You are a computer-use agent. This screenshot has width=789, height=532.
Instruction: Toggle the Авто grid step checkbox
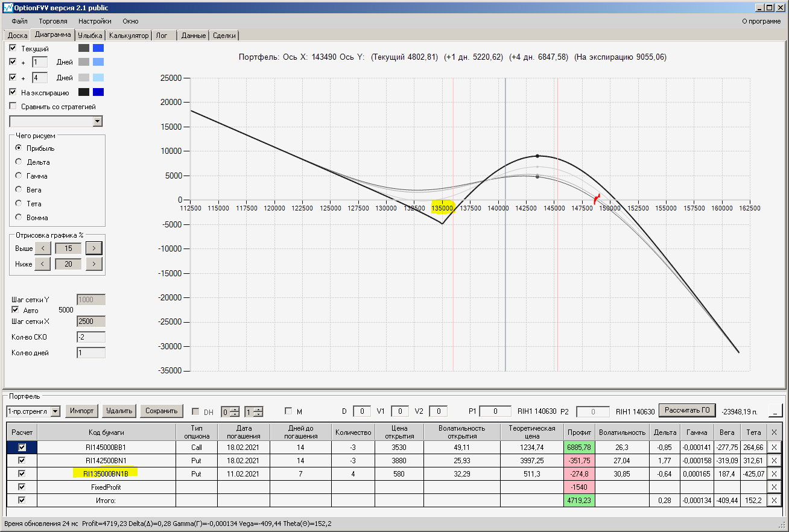pyautogui.click(x=16, y=310)
